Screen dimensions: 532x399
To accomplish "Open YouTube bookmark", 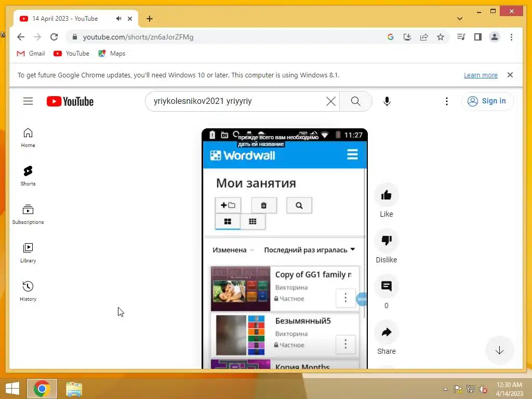I will click(72, 54).
